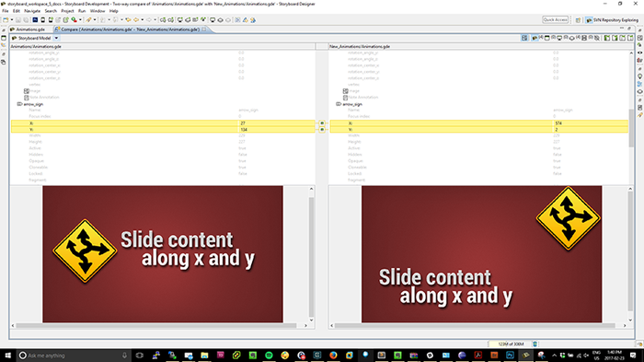Screen dimensions: 644x362
Task: Open the forward navigation history dropdown
Action: [x=155, y=19]
